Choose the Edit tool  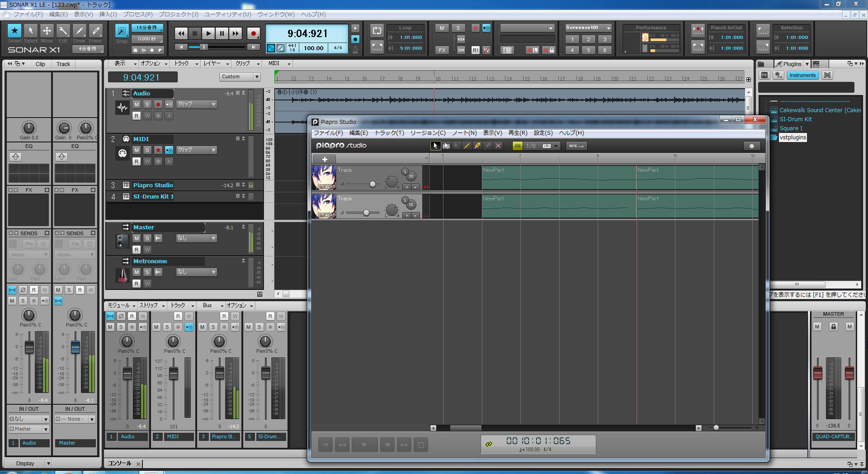coord(63,31)
